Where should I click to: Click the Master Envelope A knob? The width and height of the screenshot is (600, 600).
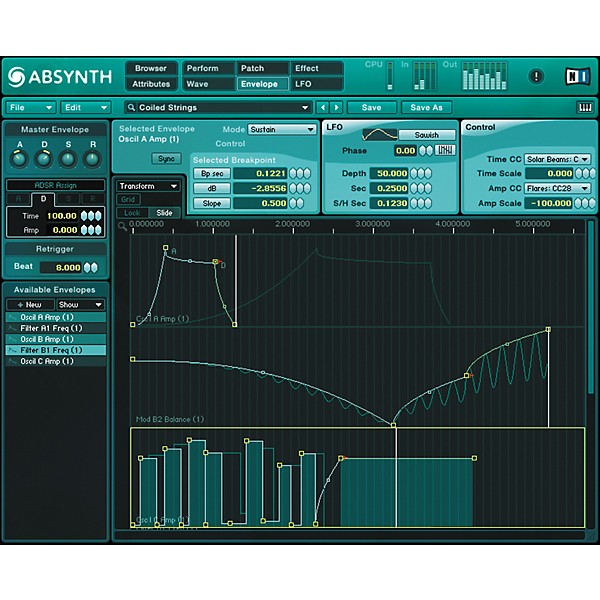pos(19,159)
